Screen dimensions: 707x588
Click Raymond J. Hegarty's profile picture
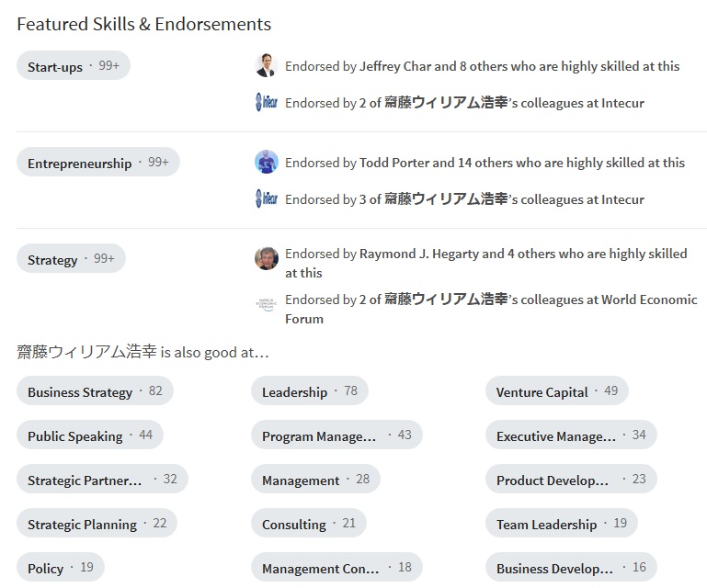coord(267,259)
